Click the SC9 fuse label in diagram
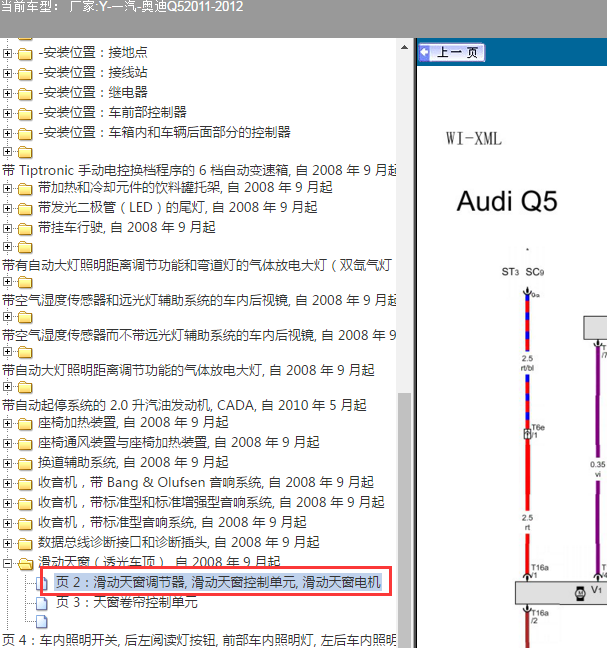 click(535, 272)
